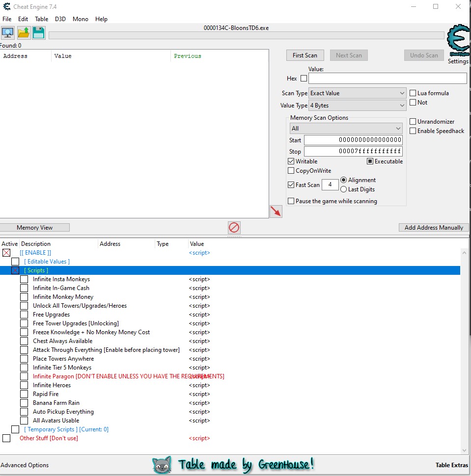Open the D3D menu
The width and height of the screenshot is (471, 476).
(x=60, y=19)
